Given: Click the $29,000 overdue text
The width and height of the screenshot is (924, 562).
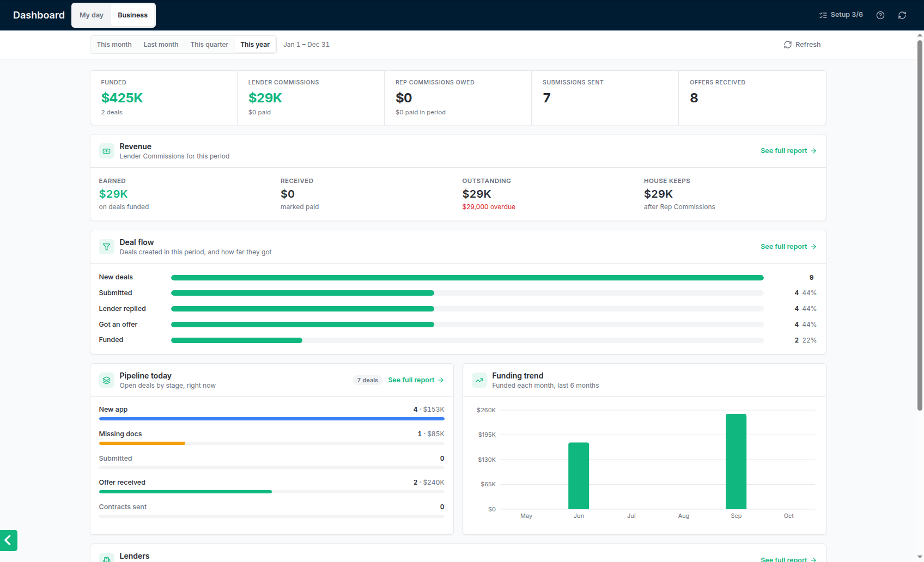Looking at the screenshot, I should 489,207.
